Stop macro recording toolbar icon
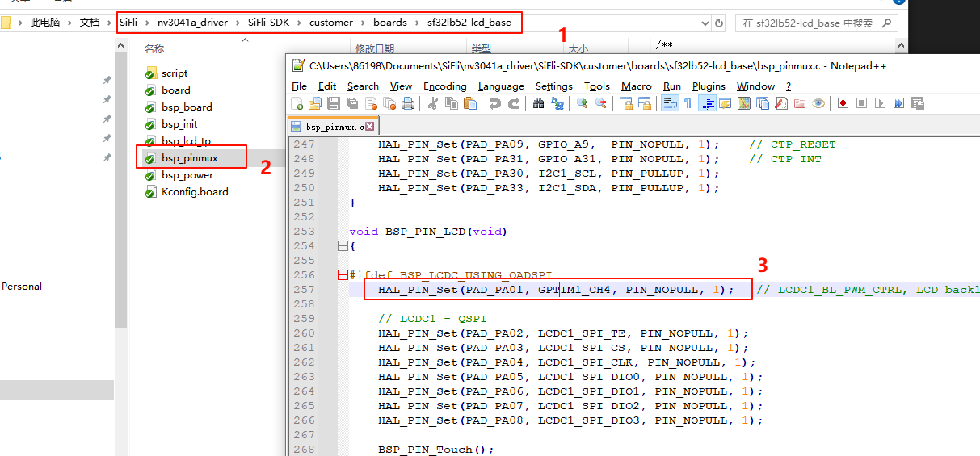This screenshot has width=980, height=456. pos(861,103)
